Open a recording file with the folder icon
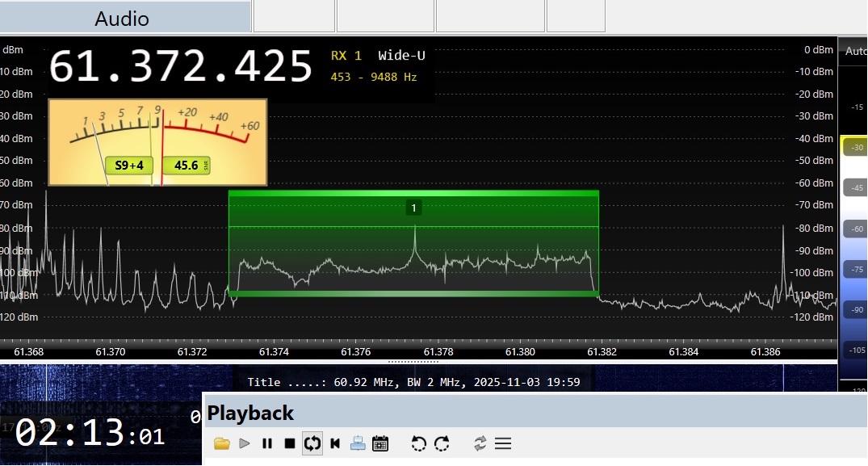This screenshot has height=466, width=868. tap(222, 443)
